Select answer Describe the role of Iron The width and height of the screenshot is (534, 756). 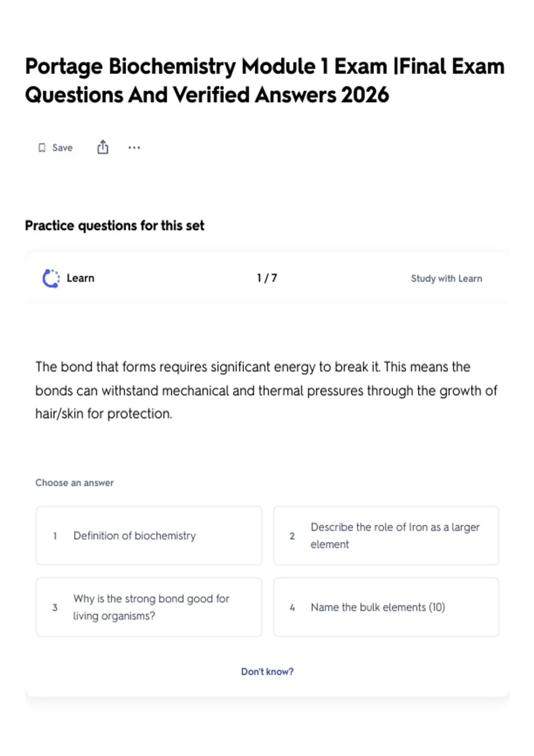point(386,535)
